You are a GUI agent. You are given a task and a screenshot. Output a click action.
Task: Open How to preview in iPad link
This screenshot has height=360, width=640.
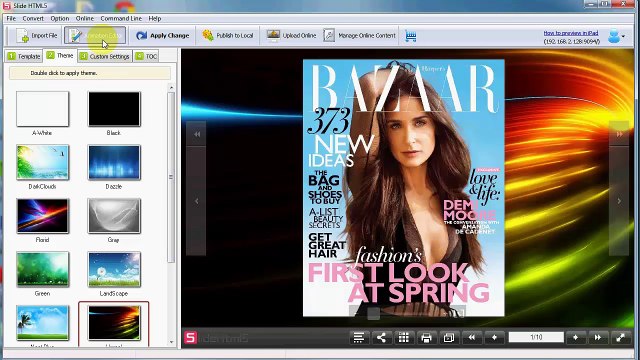pos(571,33)
